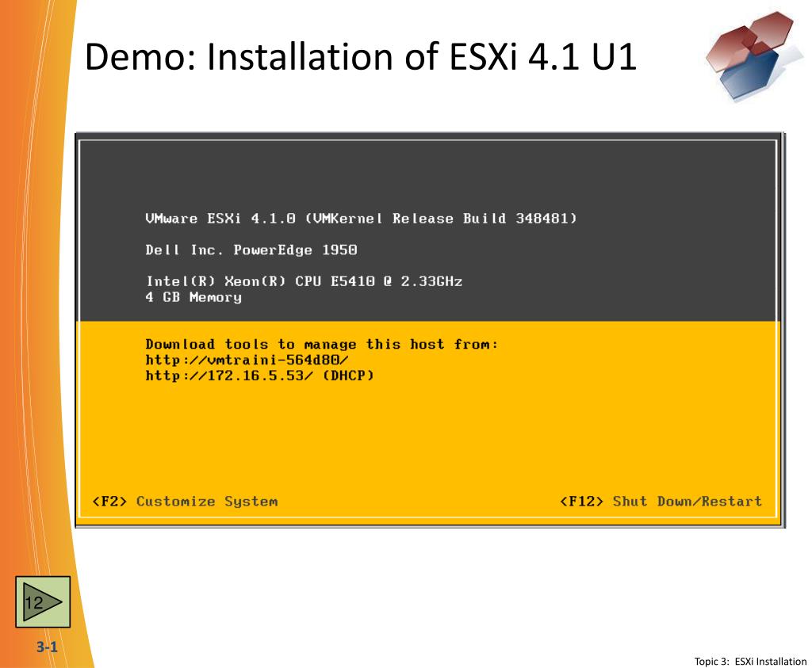
Task: Click the Download tools to manage this host text
Action: [x=322, y=345]
